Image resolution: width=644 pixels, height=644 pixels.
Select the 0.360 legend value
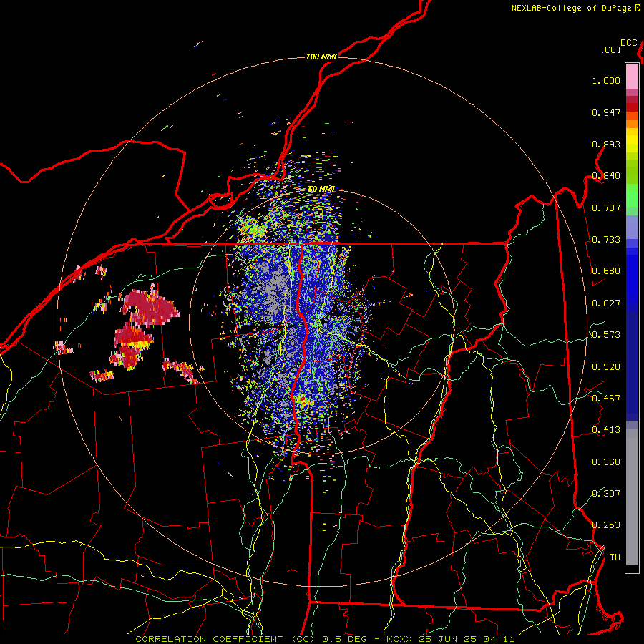(x=606, y=462)
